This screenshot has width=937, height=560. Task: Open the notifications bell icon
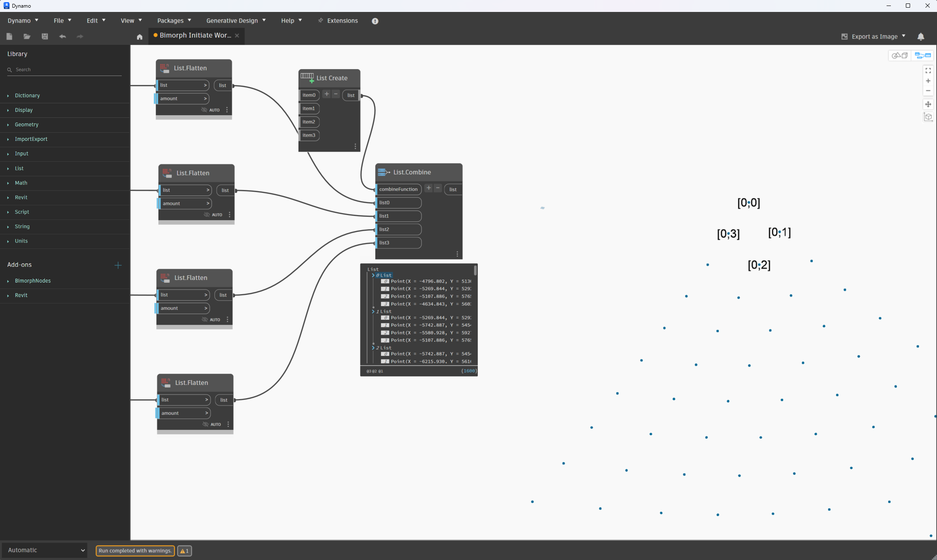coord(921,37)
